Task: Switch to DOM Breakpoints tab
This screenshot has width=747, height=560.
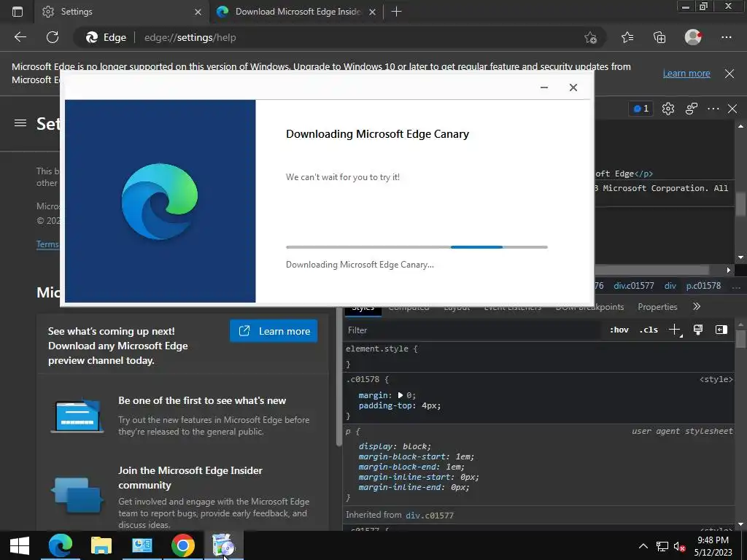Action: [x=589, y=307]
